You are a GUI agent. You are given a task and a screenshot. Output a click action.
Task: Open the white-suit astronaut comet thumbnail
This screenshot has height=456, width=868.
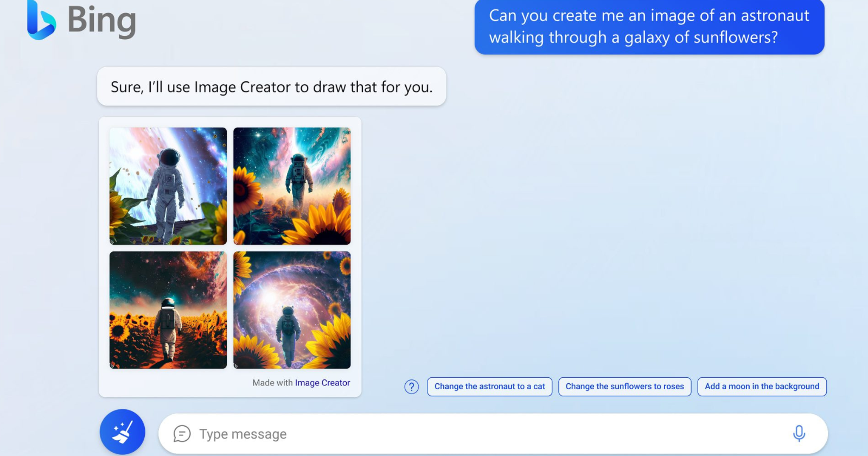click(x=168, y=186)
